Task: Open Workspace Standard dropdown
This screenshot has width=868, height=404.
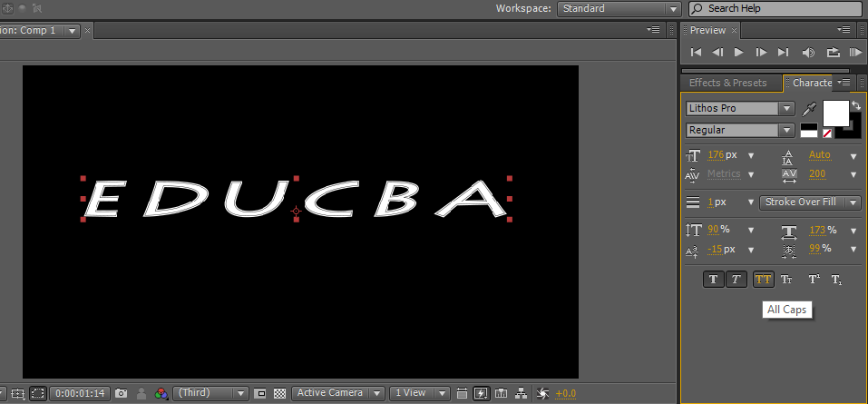Action: 619,8
